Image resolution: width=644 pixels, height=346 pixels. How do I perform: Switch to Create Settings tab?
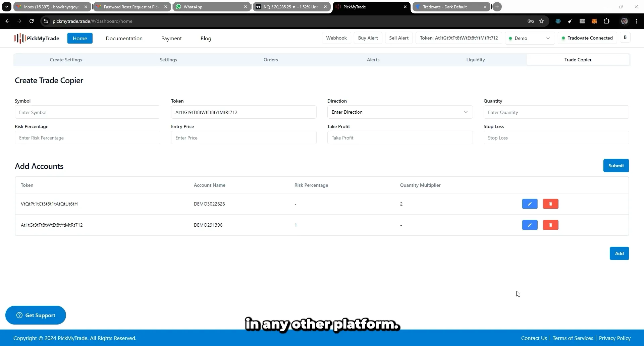pos(66,60)
